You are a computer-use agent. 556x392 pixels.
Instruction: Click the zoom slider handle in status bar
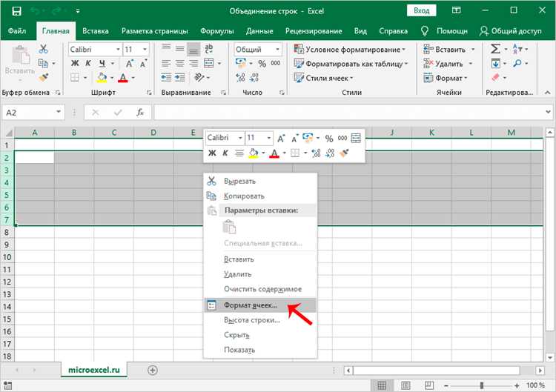click(481, 385)
